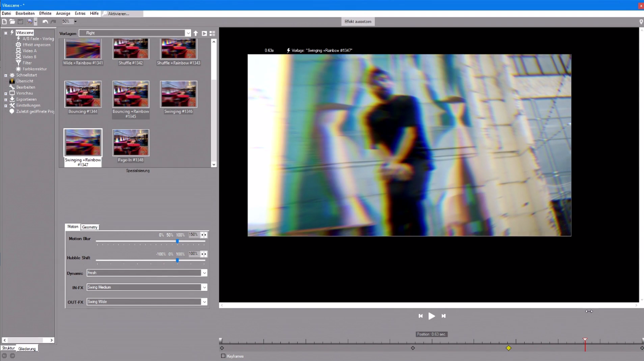Screen dimensions: 644x361
Task: Switch to the Geometry tab
Action: [x=89, y=227]
